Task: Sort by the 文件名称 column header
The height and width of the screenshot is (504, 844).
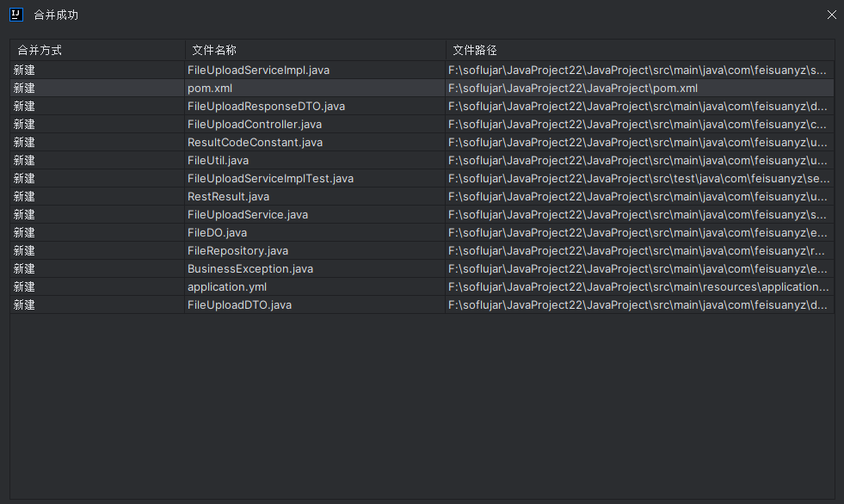Action: tap(214, 51)
